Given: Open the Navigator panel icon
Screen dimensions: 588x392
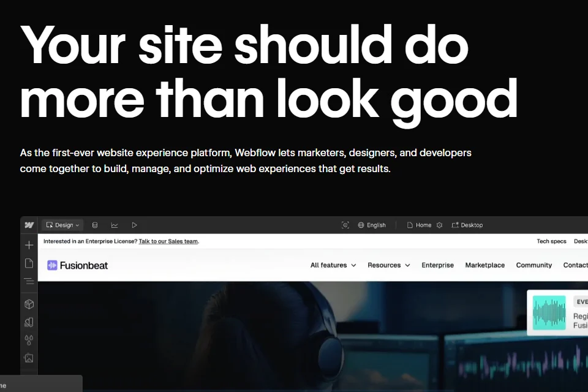Looking at the screenshot, I should pyautogui.click(x=29, y=281).
